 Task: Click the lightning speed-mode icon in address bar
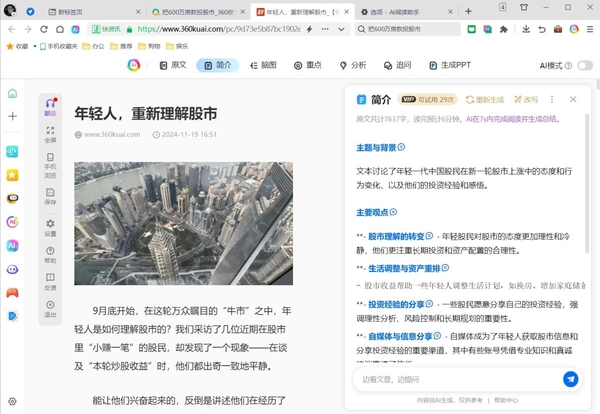[x=309, y=29]
